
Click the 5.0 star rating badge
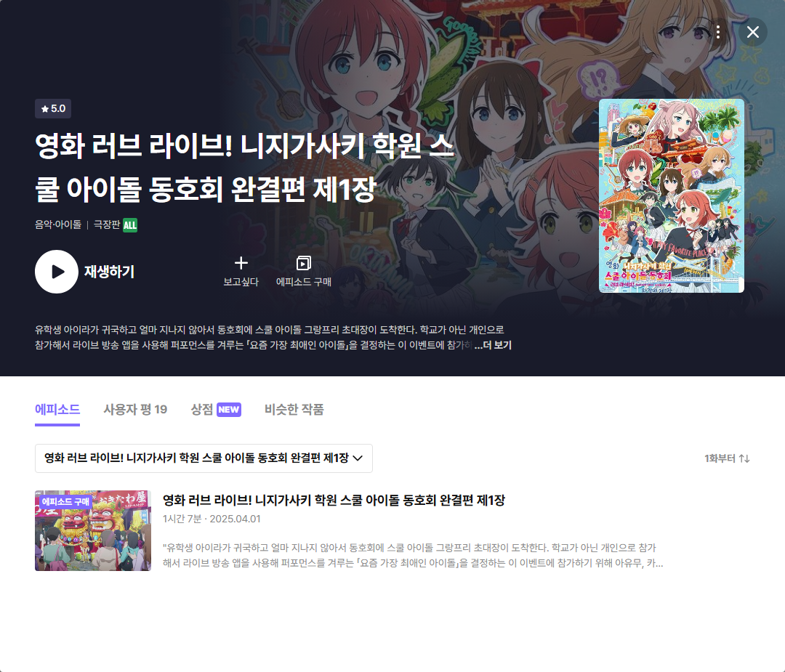pos(53,109)
